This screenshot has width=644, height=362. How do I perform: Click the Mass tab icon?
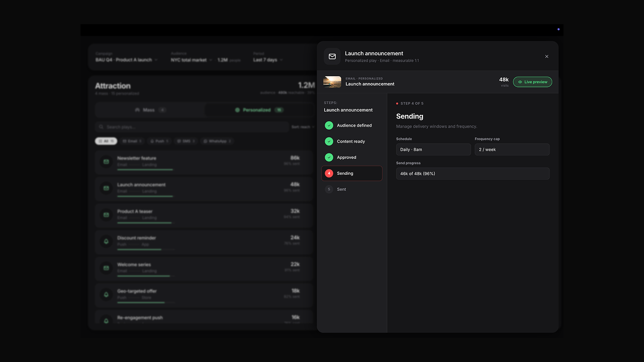coord(137,110)
